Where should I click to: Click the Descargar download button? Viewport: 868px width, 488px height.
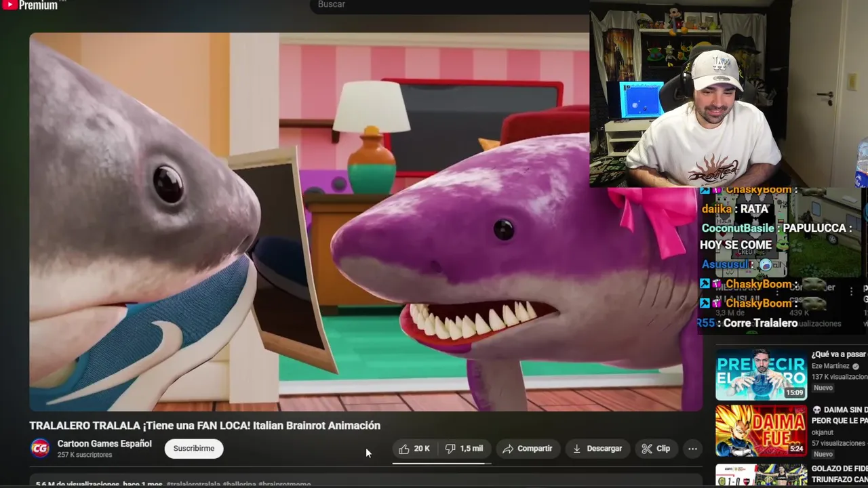click(597, 449)
